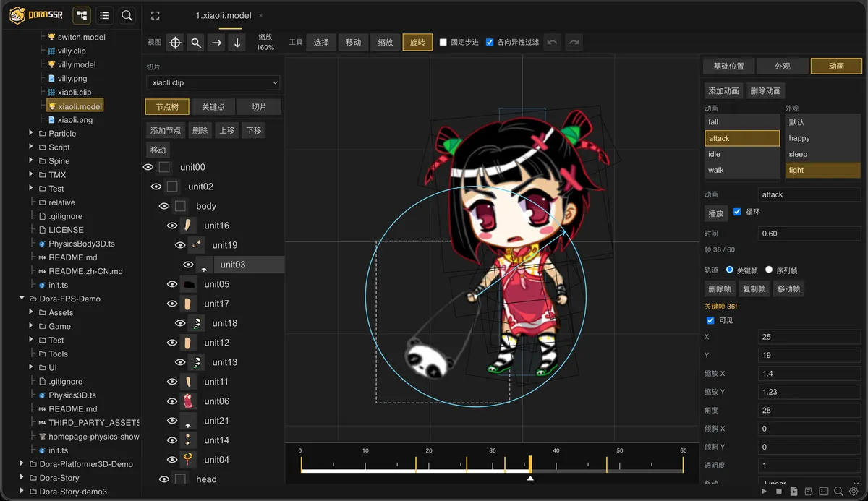This screenshot has width=868, height=501.
Task: Click the run-this-file icon at bottom right
Action: (793, 492)
